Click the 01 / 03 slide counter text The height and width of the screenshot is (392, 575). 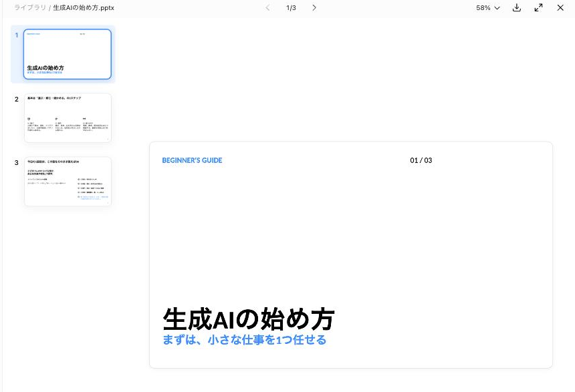421,160
